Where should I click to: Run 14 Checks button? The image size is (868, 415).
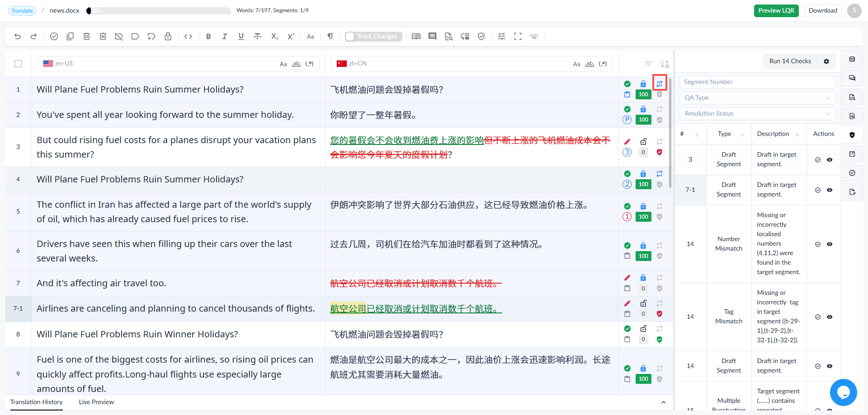coord(790,61)
